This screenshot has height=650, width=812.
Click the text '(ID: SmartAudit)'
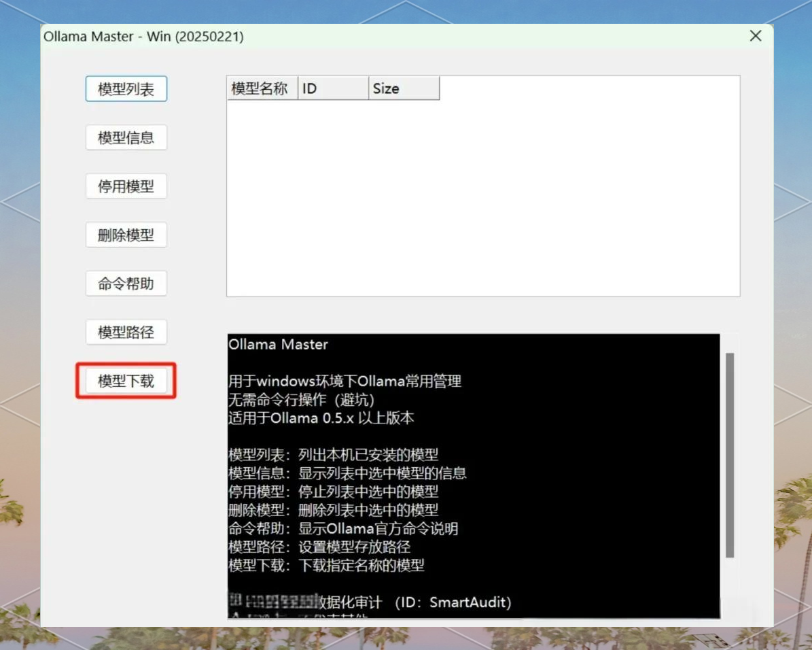click(453, 602)
